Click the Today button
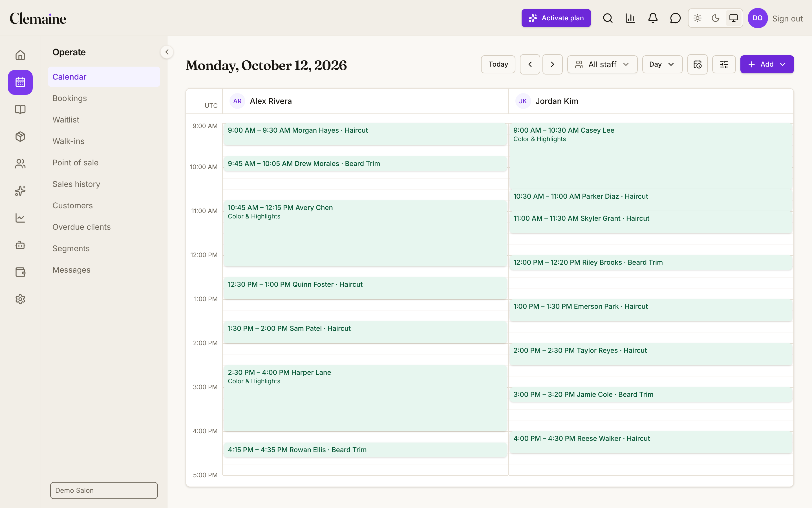The image size is (812, 508). (x=498, y=64)
